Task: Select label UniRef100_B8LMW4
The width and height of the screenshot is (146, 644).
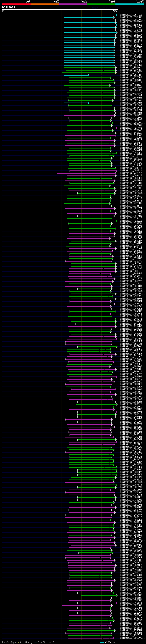Action: (131, 103)
